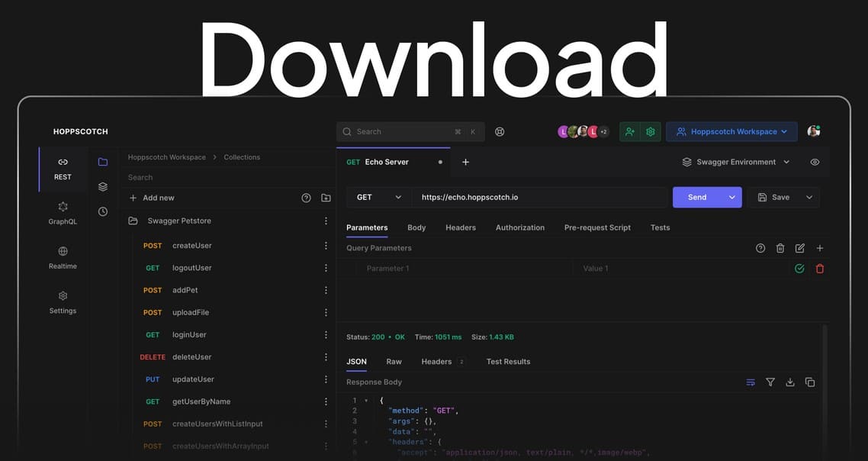Copy the response body to clipboard
Screen dimensions: 868x461
pyautogui.click(x=810, y=382)
